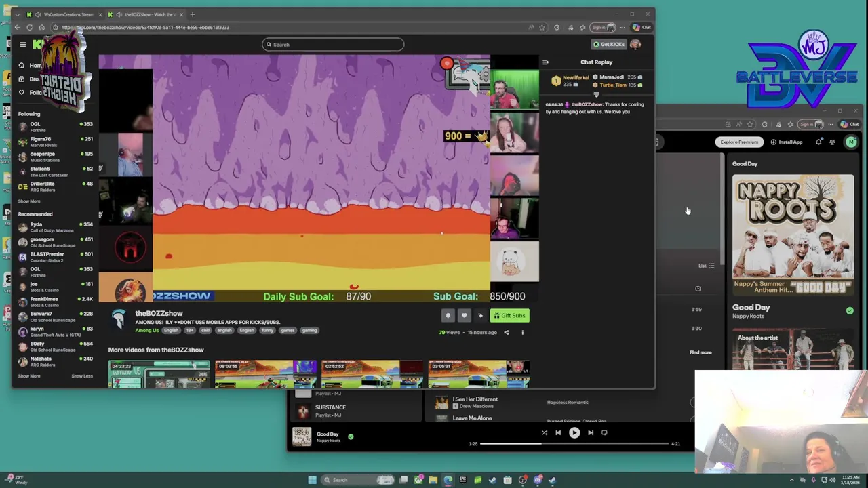Toggle notification bell for theBOZZshow
The width and height of the screenshot is (868, 488).
[448, 315]
